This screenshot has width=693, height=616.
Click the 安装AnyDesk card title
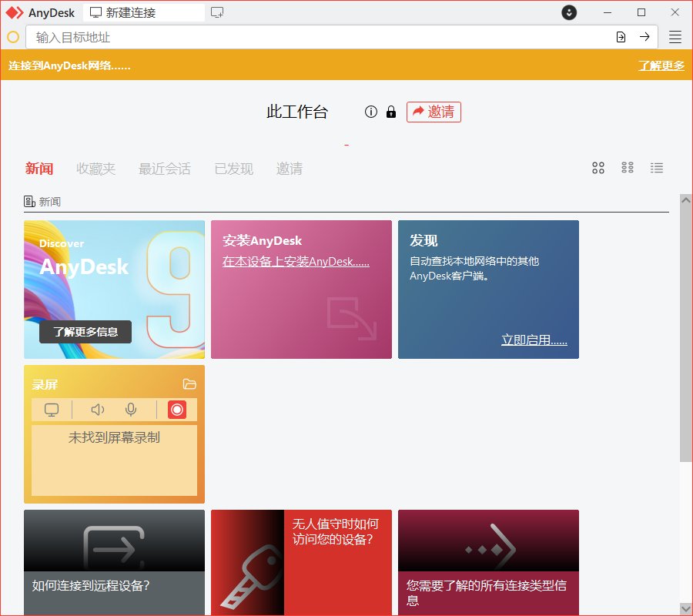point(262,241)
